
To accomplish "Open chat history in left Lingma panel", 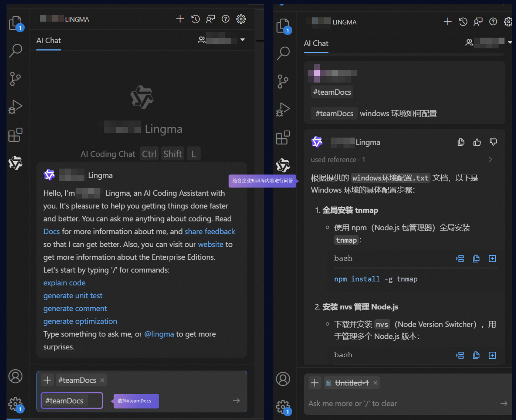I will [x=195, y=19].
